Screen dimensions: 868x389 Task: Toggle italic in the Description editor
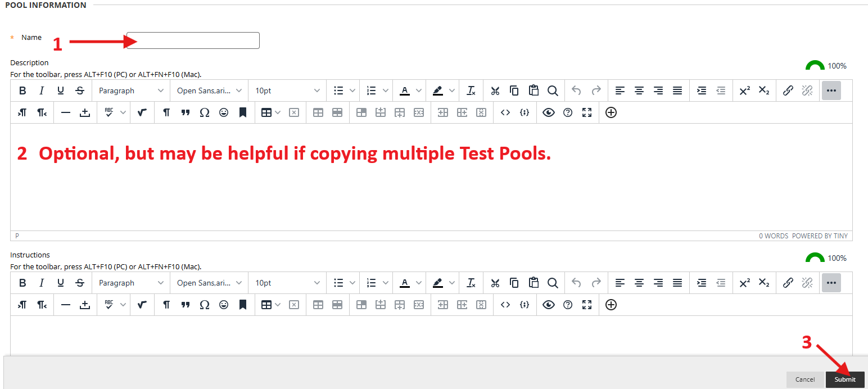click(x=42, y=91)
